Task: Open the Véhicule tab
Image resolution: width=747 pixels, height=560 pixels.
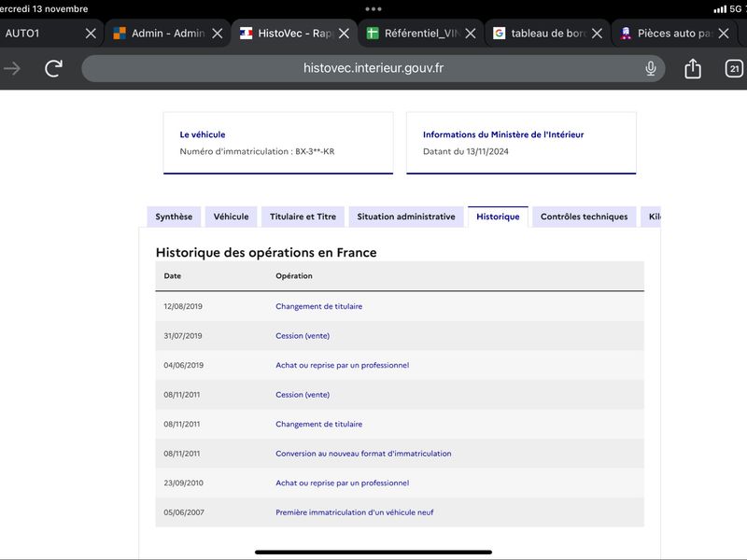Action: point(231,217)
